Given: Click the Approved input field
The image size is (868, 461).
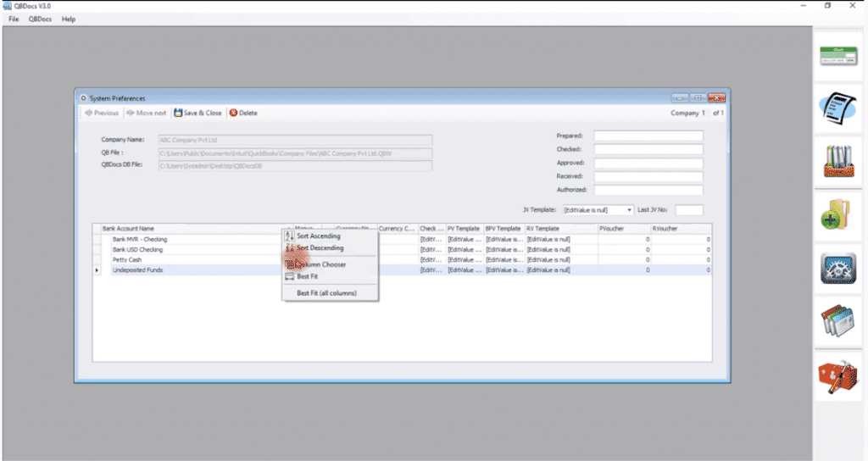Looking at the screenshot, I should [648, 163].
